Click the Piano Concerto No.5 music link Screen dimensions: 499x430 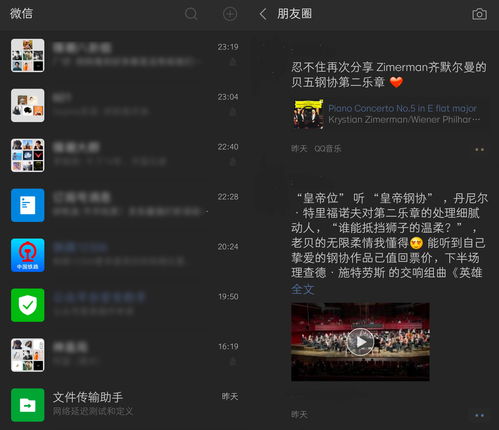tap(402, 108)
